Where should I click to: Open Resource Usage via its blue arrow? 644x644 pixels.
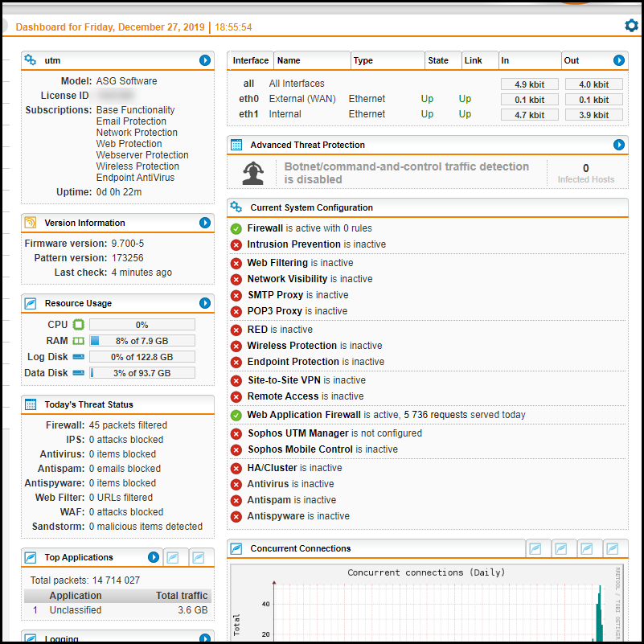(205, 303)
